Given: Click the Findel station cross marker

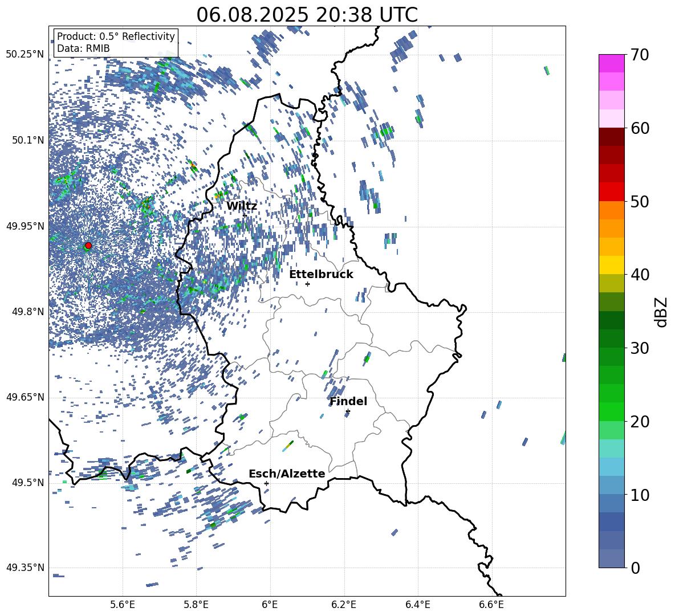Looking at the screenshot, I should [x=348, y=411].
